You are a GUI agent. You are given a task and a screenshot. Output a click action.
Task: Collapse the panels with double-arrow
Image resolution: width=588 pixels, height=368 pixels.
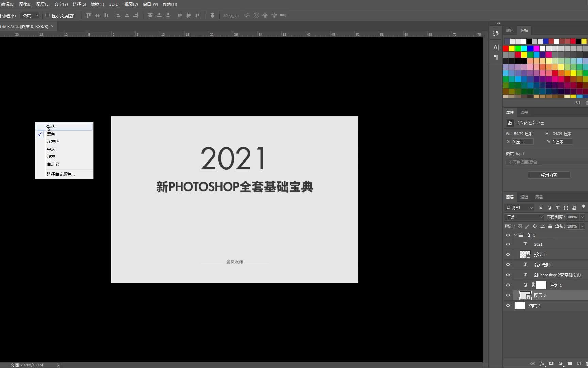(x=499, y=24)
